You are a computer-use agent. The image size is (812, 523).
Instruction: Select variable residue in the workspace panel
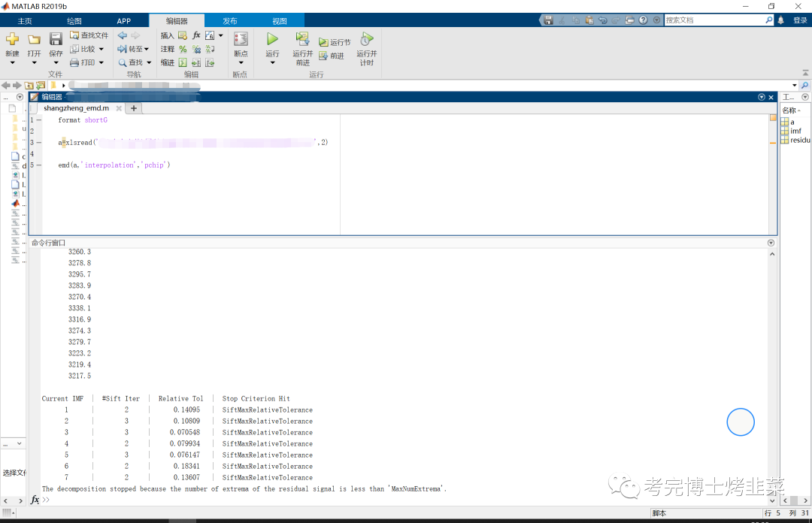pos(795,140)
